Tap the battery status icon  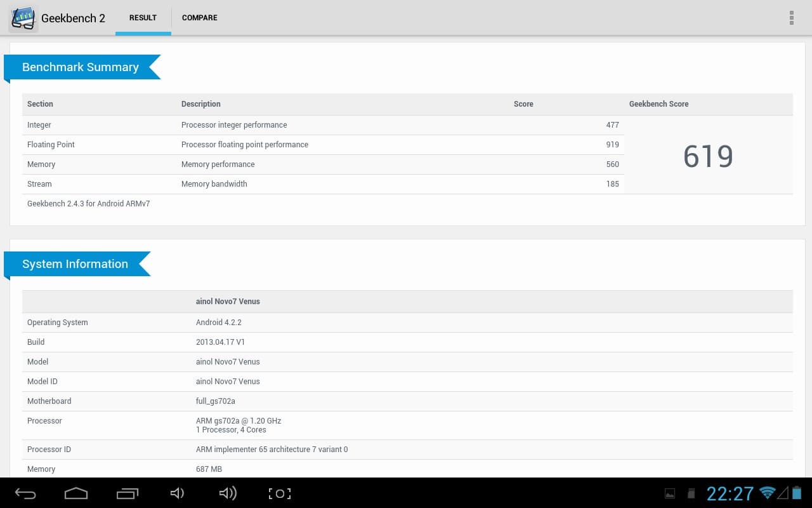click(x=796, y=493)
